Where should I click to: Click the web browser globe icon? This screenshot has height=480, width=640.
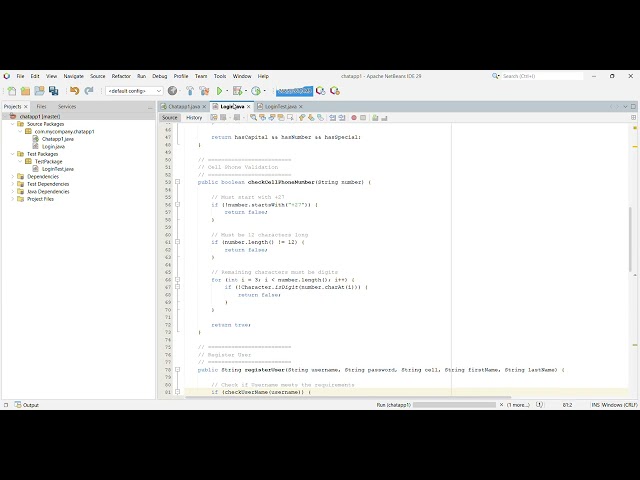(173, 91)
